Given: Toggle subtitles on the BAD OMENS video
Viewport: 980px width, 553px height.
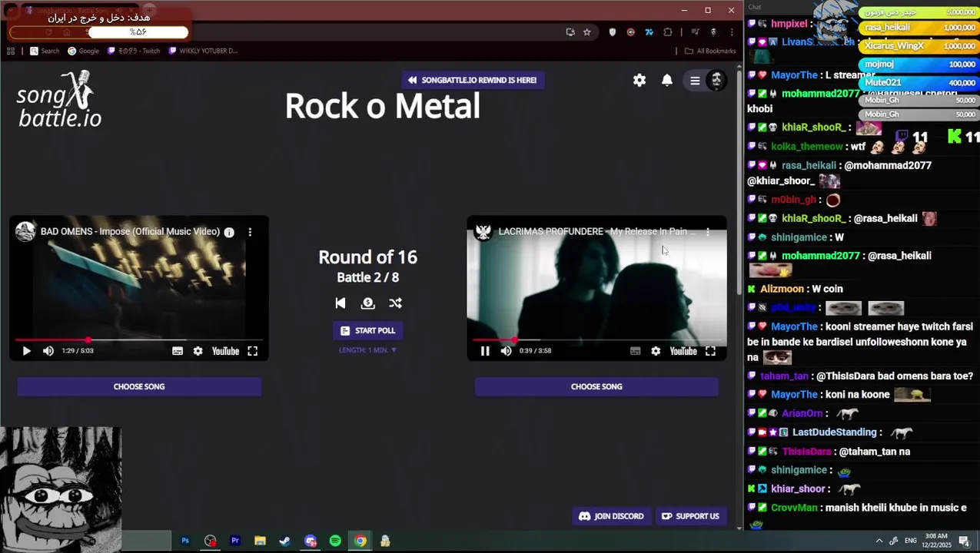Looking at the screenshot, I should pyautogui.click(x=178, y=351).
